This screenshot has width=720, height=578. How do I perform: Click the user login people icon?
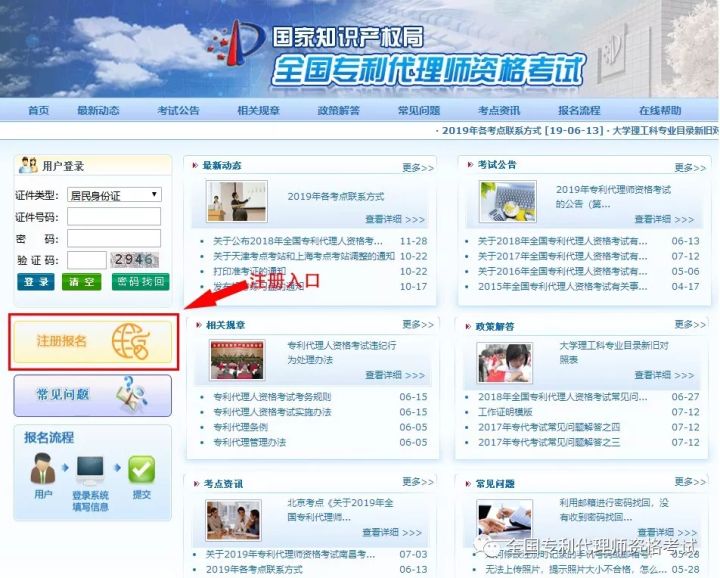[x=28, y=165]
